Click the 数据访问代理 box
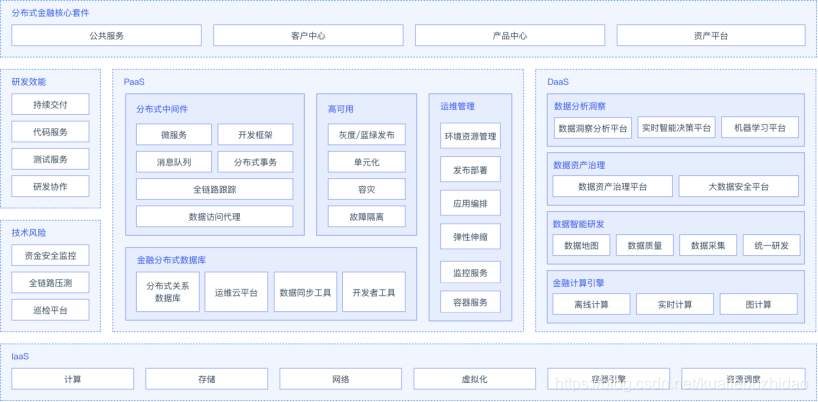The height and width of the screenshot is (402, 818). point(214,216)
